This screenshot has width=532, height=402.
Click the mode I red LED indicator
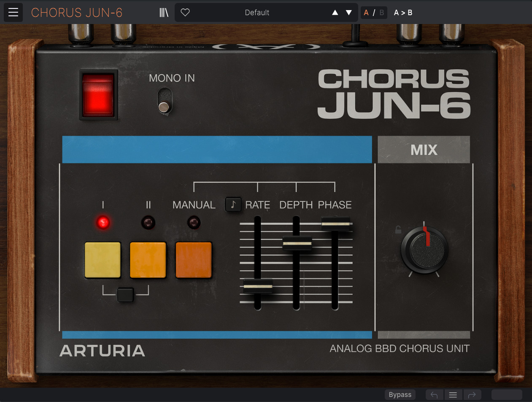click(x=103, y=222)
